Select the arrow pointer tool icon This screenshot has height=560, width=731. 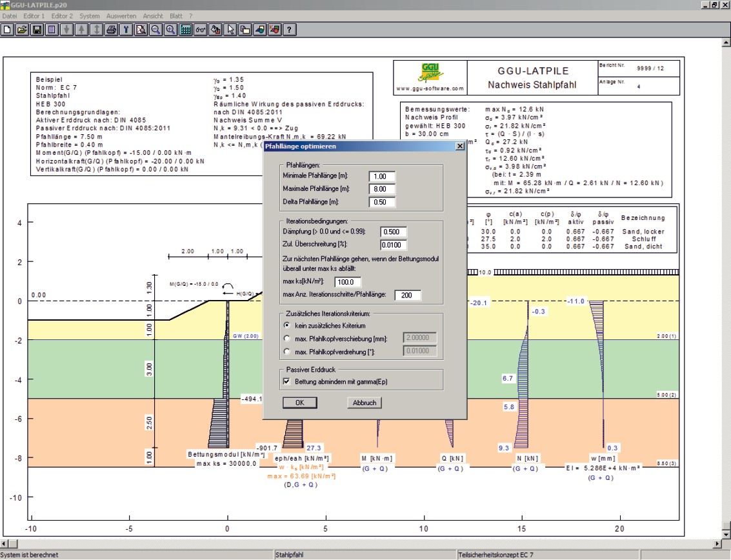(x=230, y=30)
